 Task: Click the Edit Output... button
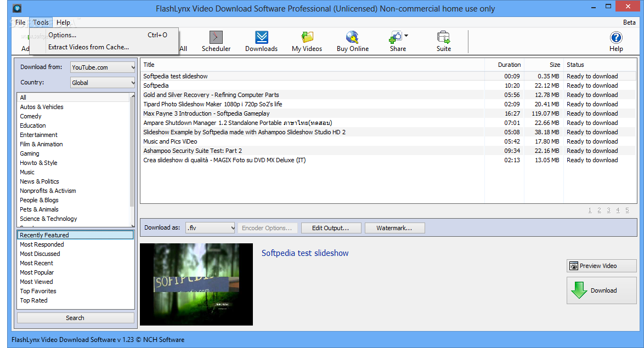[x=331, y=228]
